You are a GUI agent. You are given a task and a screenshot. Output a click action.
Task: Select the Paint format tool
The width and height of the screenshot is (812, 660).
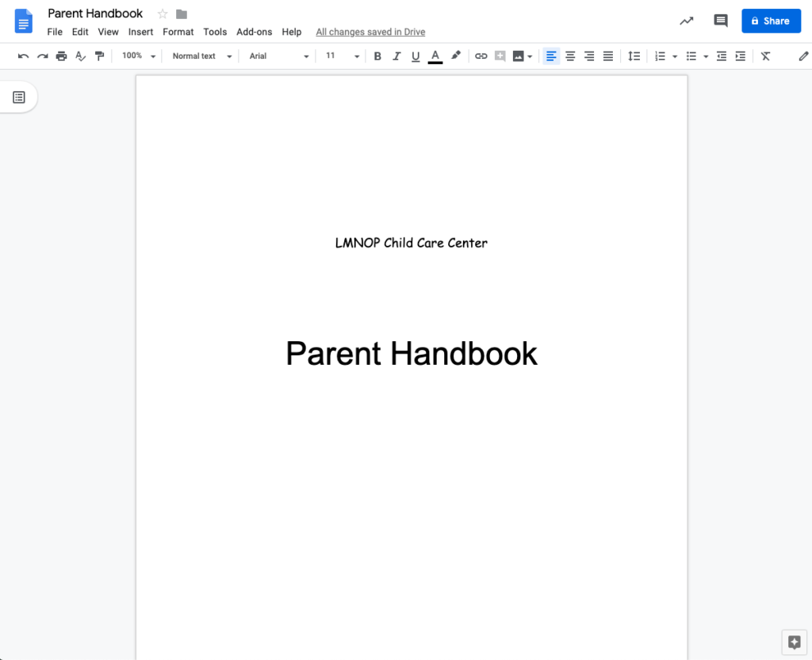click(99, 56)
